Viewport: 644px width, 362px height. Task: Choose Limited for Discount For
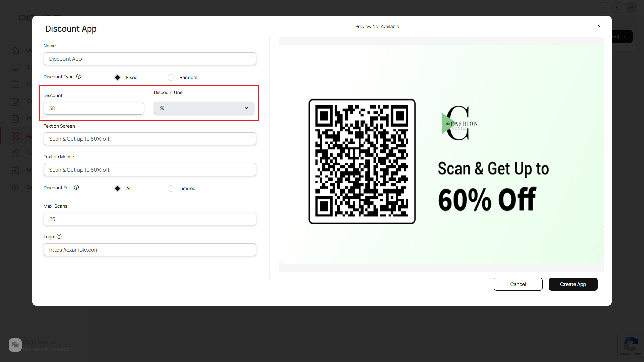point(171,188)
